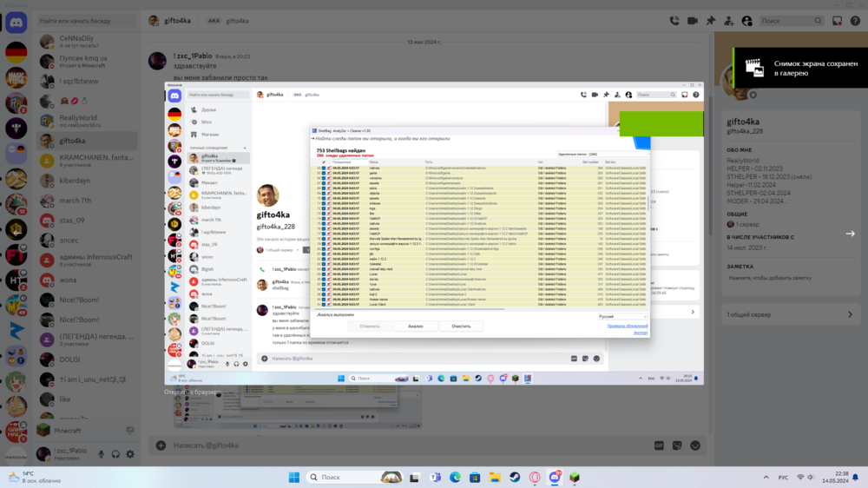This screenshot has height=488, width=868.
Task: Open Minecraft launcher from the taskbar
Action: pyautogui.click(x=575, y=477)
